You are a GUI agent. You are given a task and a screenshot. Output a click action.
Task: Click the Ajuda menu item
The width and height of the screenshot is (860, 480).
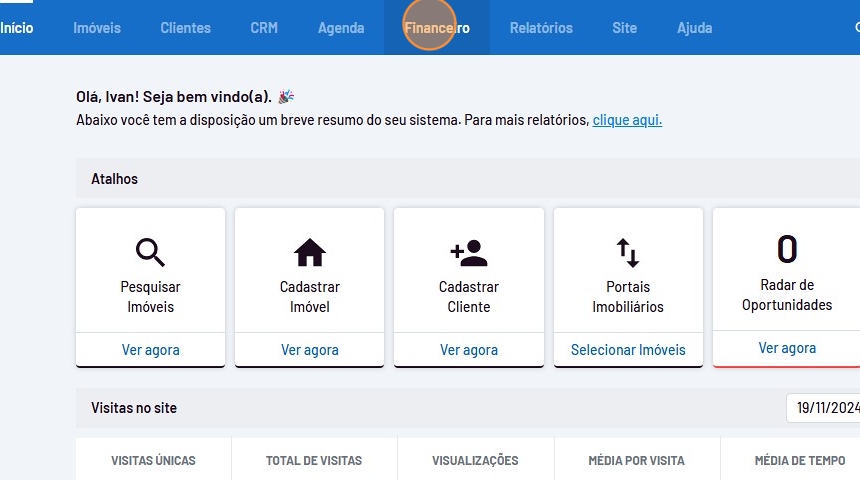click(x=694, y=28)
